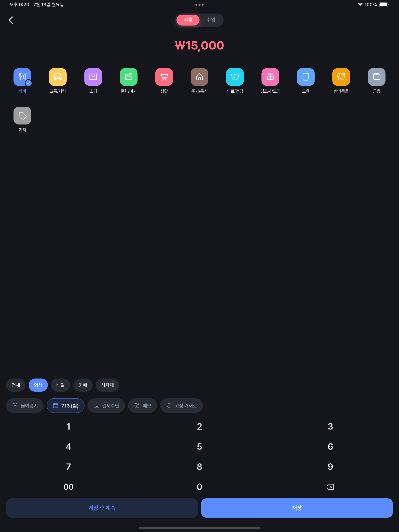Choose the 교통/차량 car category
This screenshot has width=399, height=532.
(58, 77)
